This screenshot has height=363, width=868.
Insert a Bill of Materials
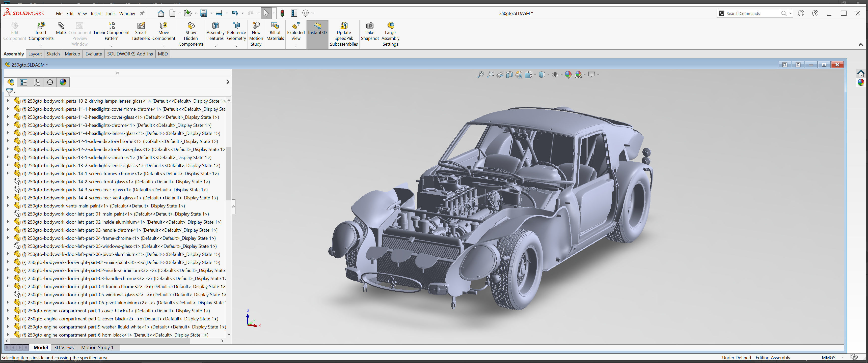tap(275, 32)
